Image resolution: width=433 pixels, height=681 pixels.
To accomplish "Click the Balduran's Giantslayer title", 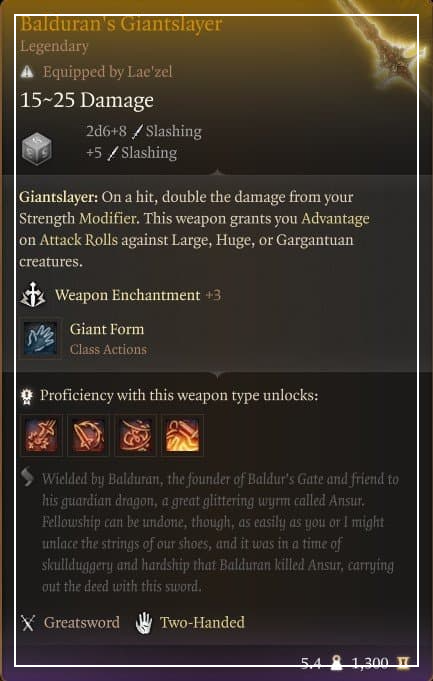I will 121,24.
